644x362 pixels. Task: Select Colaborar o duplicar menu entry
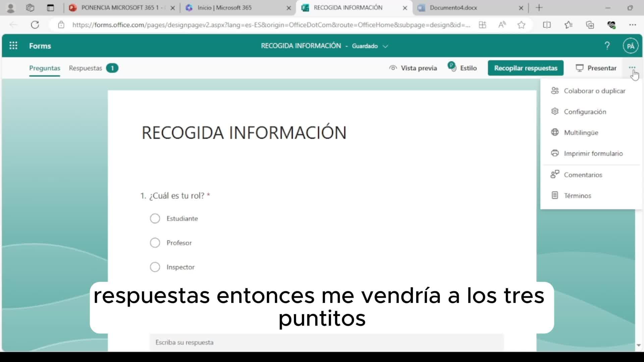(x=594, y=91)
